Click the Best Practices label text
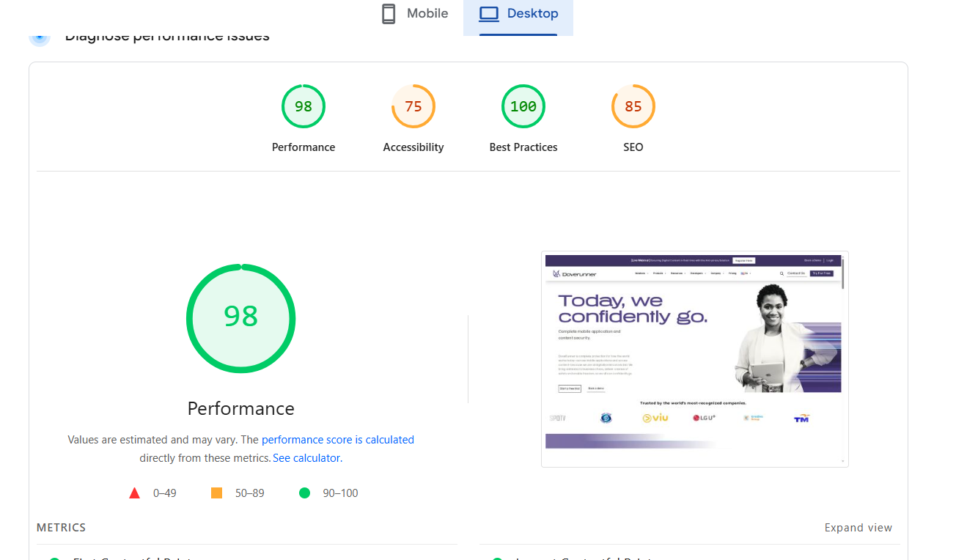Screen dimensions: 956x560 coord(523,147)
